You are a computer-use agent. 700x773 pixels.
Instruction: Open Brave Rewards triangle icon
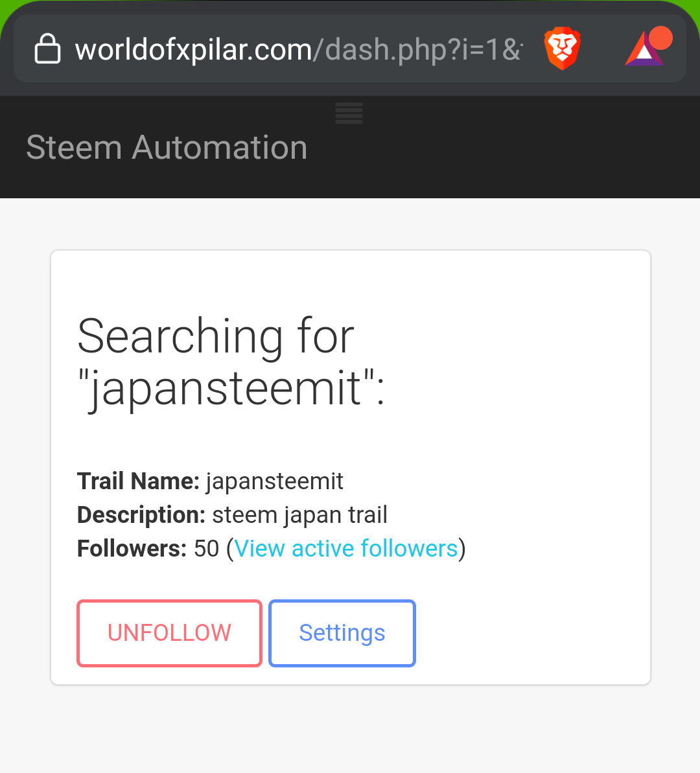643,51
